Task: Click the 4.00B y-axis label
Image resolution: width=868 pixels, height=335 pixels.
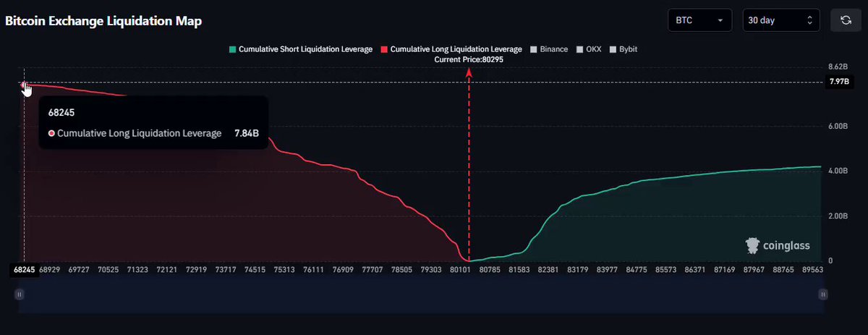Action: click(838, 171)
